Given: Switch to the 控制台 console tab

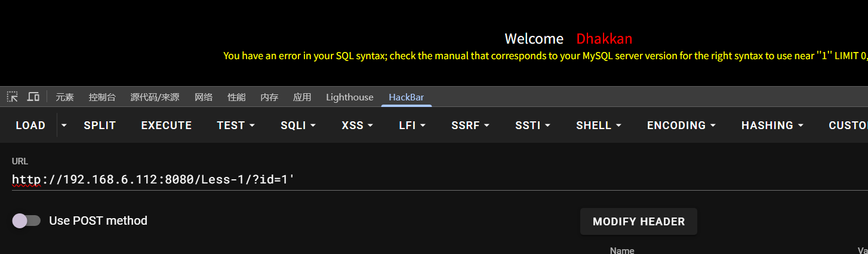Looking at the screenshot, I should [102, 97].
